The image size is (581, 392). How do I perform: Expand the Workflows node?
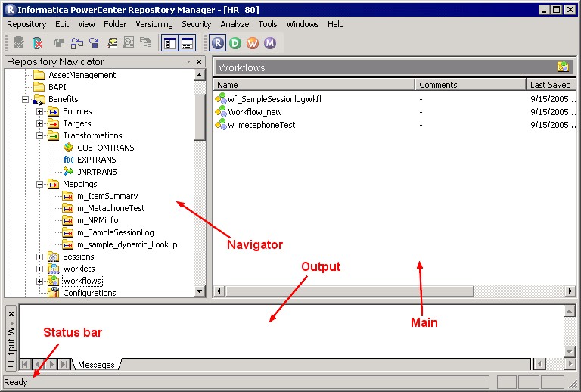tap(39, 282)
